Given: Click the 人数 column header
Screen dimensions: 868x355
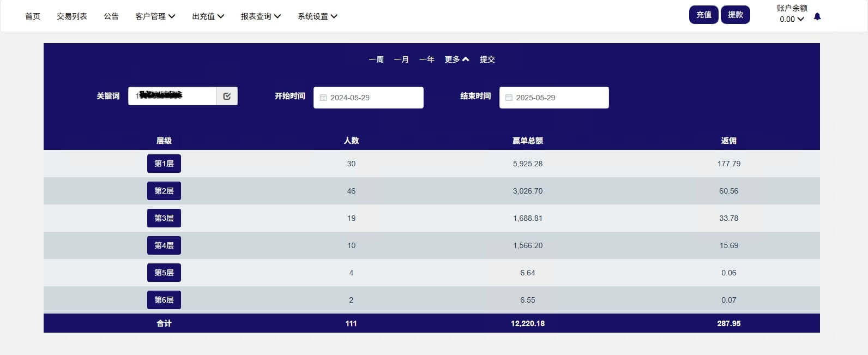Looking at the screenshot, I should 351,141.
